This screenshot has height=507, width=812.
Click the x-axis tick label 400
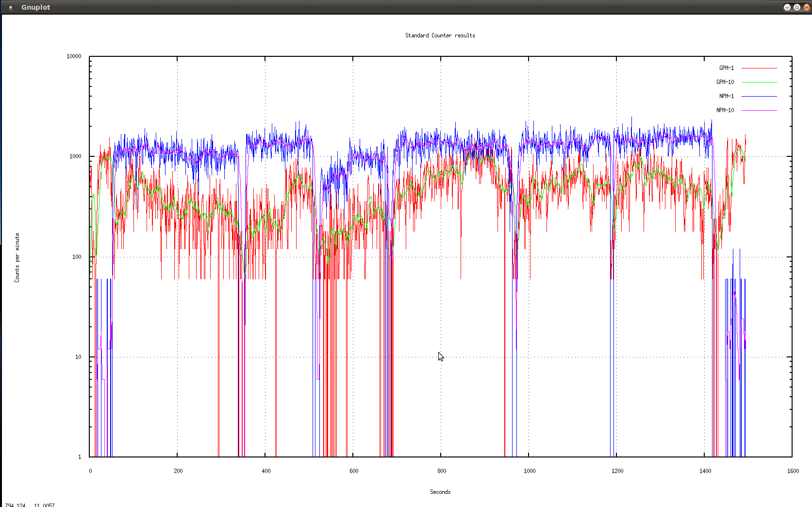pyautogui.click(x=266, y=471)
